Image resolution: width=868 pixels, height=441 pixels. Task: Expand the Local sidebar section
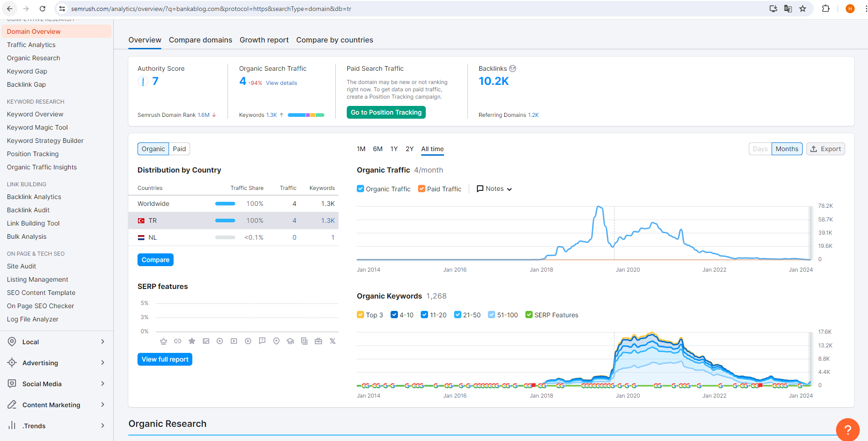coord(57,342)
